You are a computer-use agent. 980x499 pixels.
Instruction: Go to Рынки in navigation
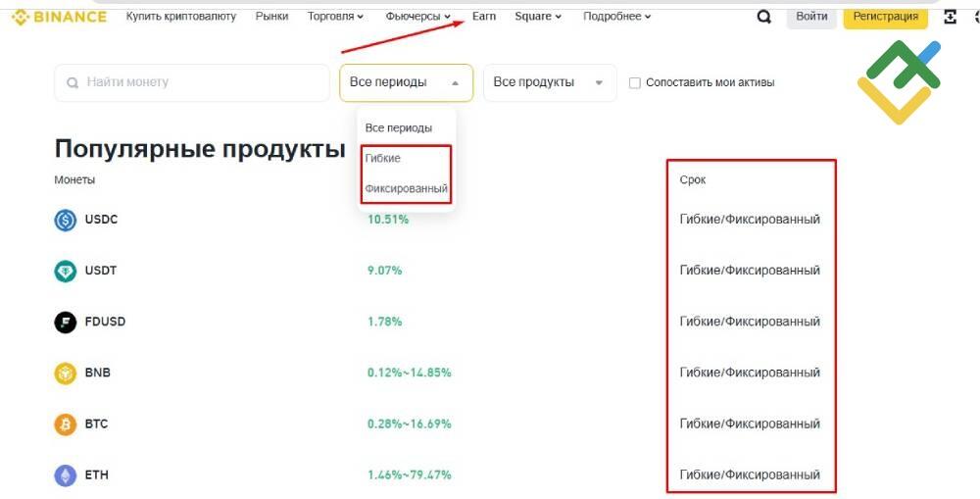coord(271,17)
